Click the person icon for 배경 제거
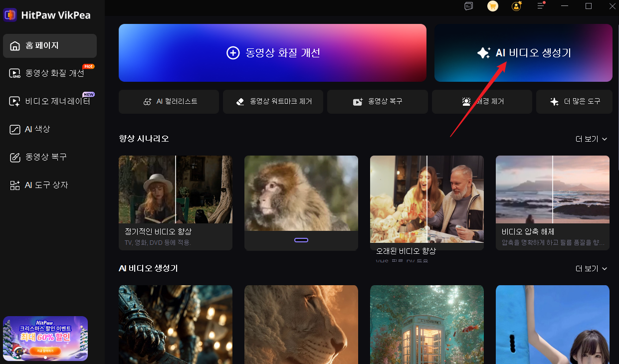The image size is (619, 364). (466, 102)
